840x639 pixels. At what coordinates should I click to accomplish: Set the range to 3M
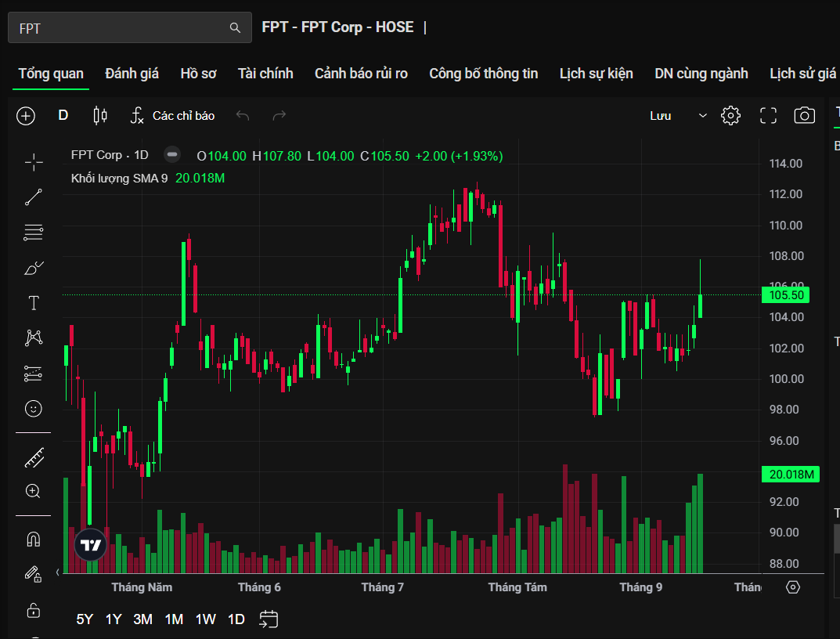click(142, 619)
